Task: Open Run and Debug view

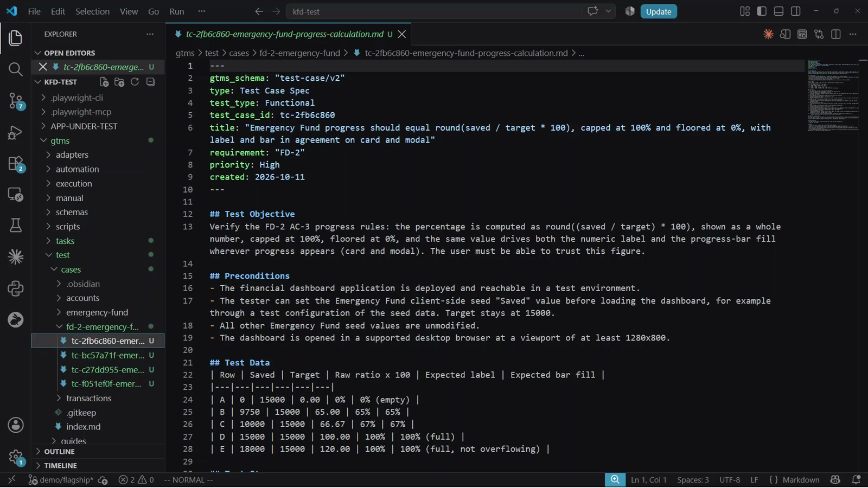Action: coord(15,132)
